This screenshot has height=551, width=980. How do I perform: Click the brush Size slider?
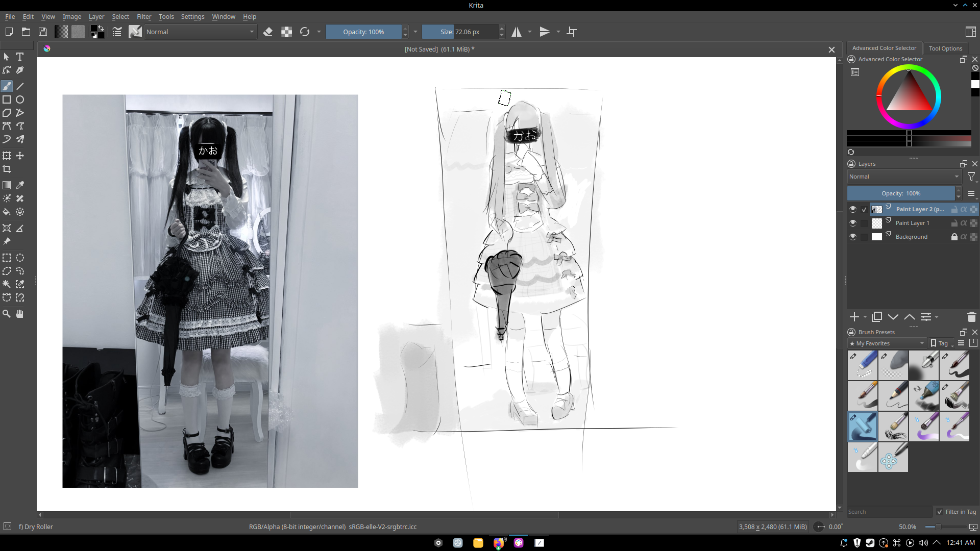tap(460, 32)
